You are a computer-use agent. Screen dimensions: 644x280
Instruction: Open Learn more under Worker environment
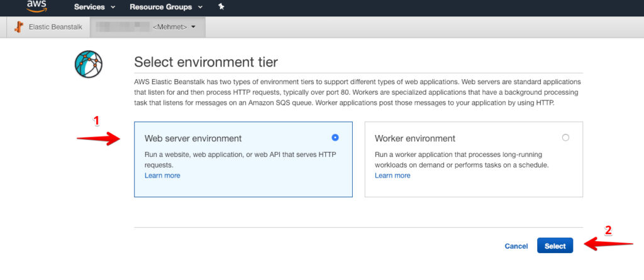[392, 175]
